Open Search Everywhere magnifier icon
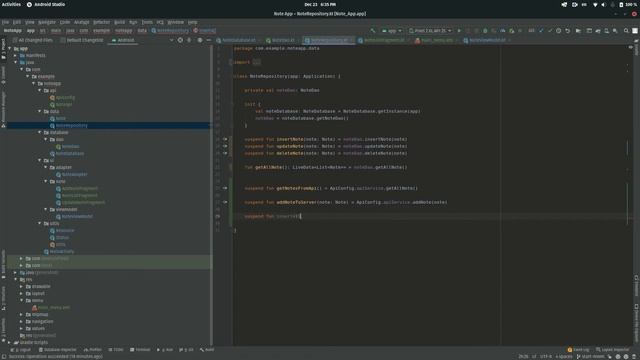 tap(626, 31)
